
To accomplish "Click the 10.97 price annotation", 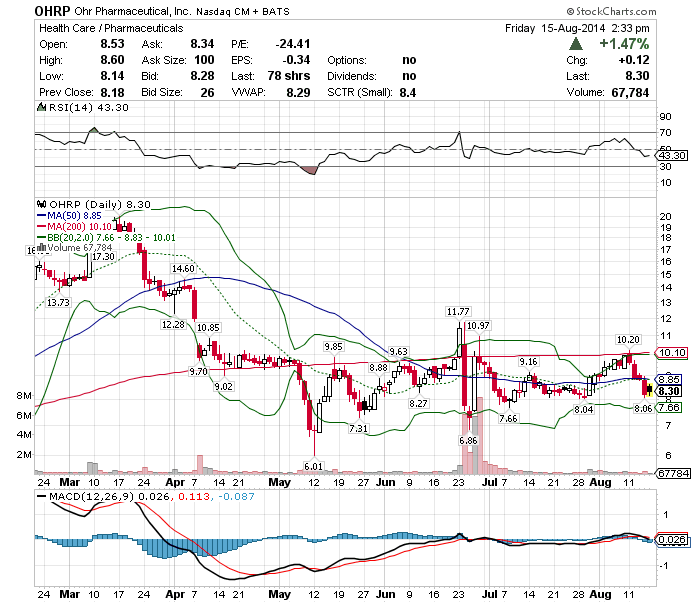I will click(x=478, y=326).
